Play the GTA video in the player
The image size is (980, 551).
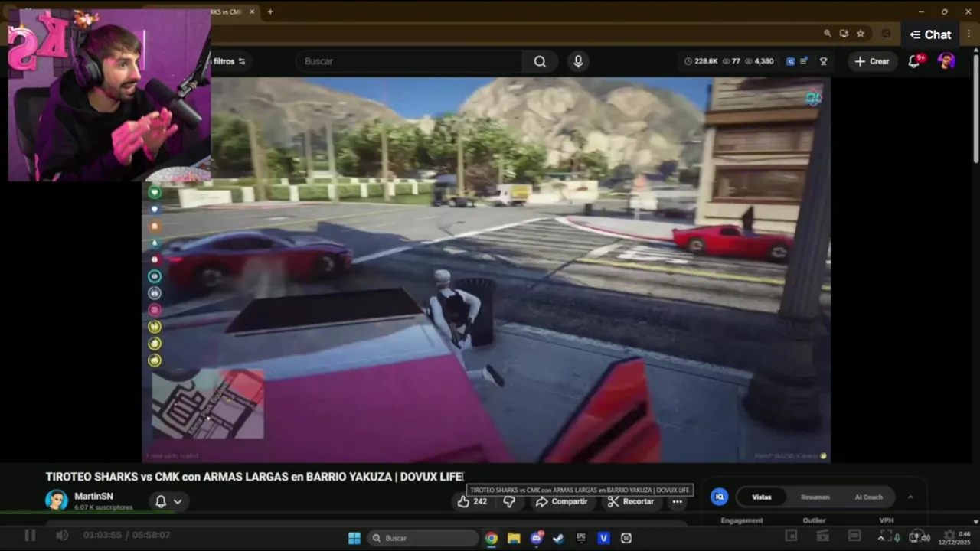486,269
